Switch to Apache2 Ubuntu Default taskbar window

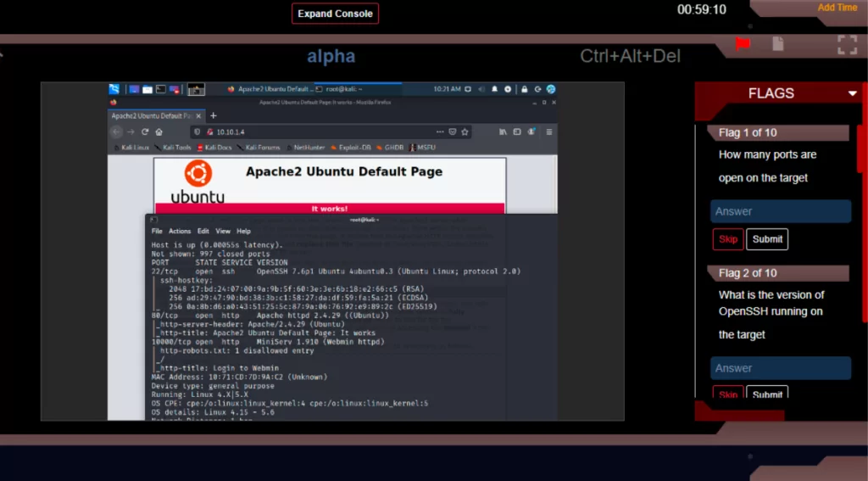click(x=270, y=89)
